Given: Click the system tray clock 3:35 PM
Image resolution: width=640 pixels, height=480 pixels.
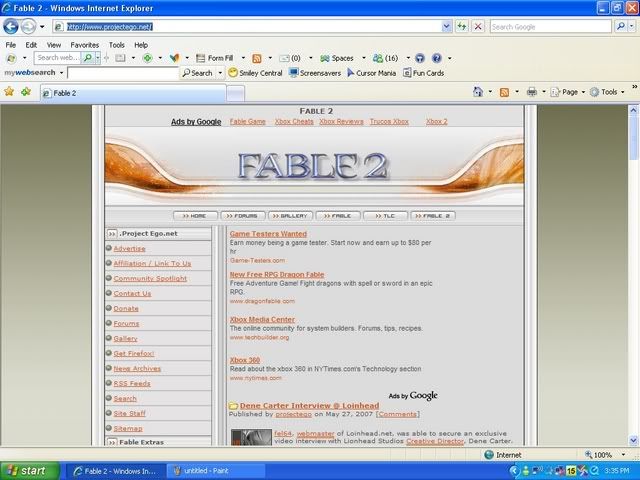Looking at the screenshot, I should point(617,471).
